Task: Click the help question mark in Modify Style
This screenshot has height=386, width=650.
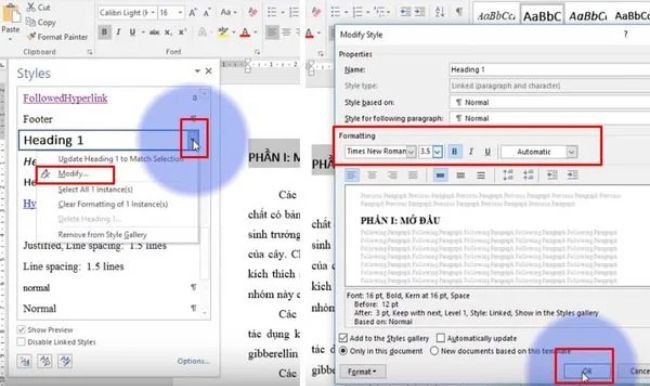Action: click(626, 35)
